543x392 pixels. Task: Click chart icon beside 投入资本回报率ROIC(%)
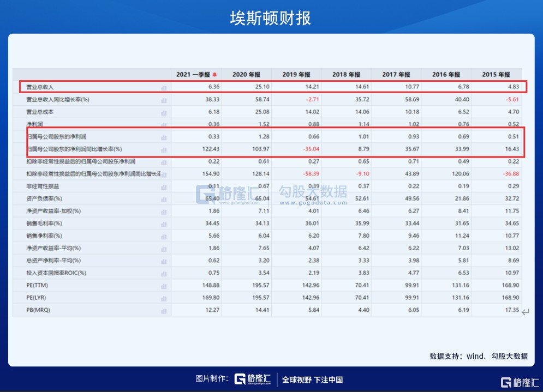click(x=164, y=273)
